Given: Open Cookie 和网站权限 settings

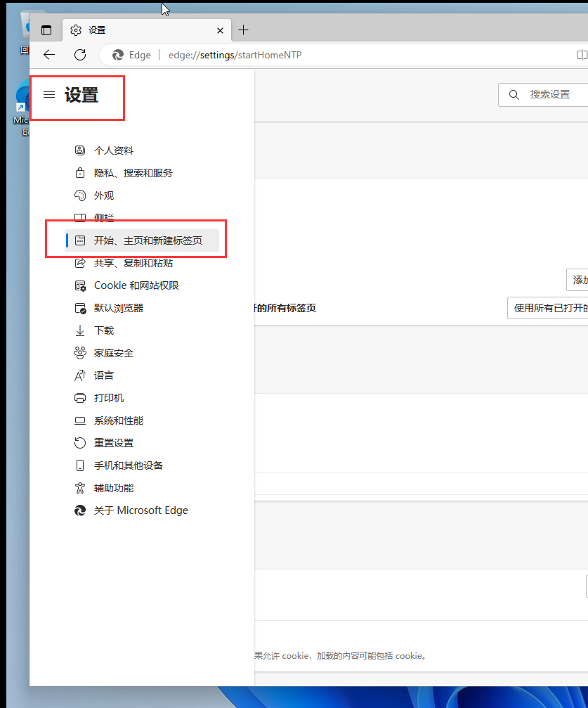Looking at the screenshot, I should pyautogui.click(x=136, y=285).
